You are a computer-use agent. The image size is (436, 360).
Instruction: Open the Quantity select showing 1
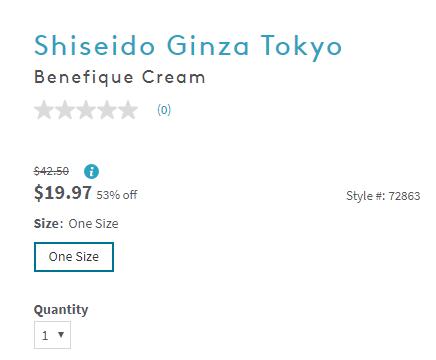tap(52, 335)
